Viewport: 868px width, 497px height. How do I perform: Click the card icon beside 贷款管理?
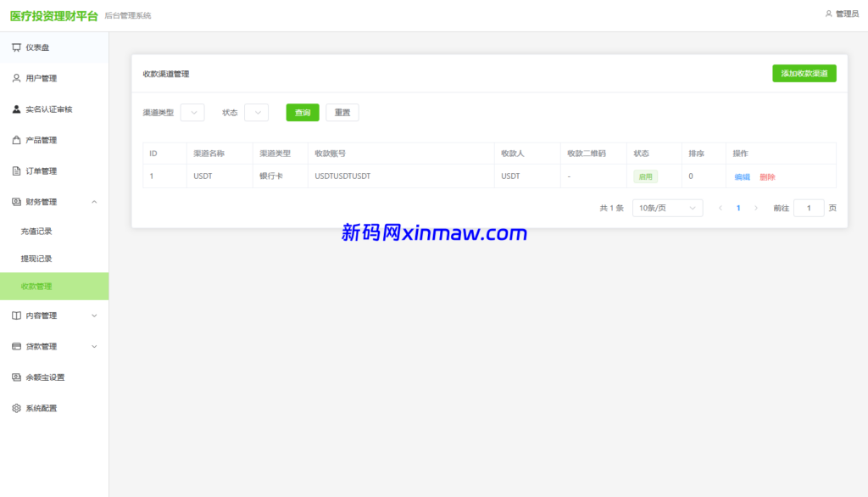coord(17,346)
